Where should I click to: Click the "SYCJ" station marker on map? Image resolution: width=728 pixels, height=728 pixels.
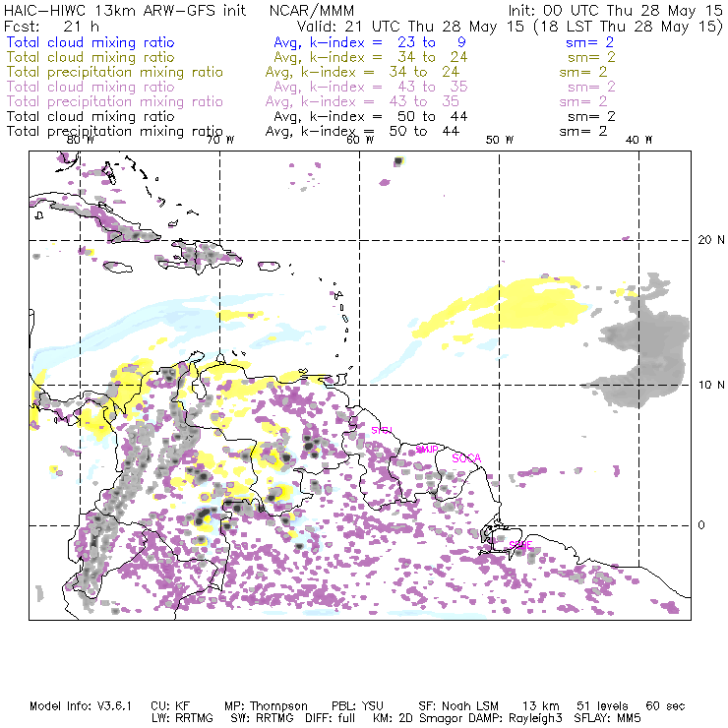(382, 430)
